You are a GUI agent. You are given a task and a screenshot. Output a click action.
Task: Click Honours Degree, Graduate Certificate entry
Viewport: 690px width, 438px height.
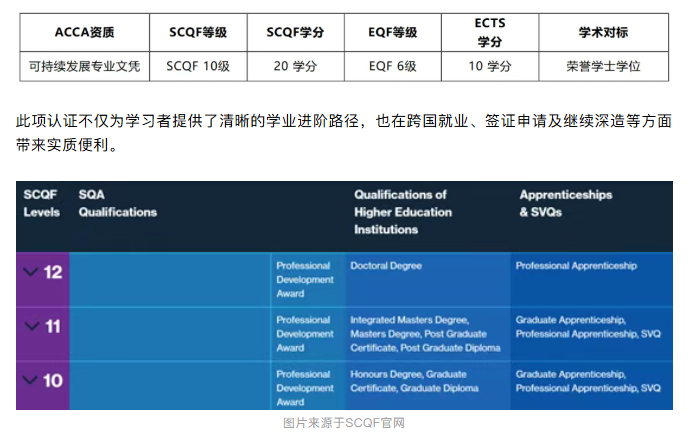tap(408, 380)
